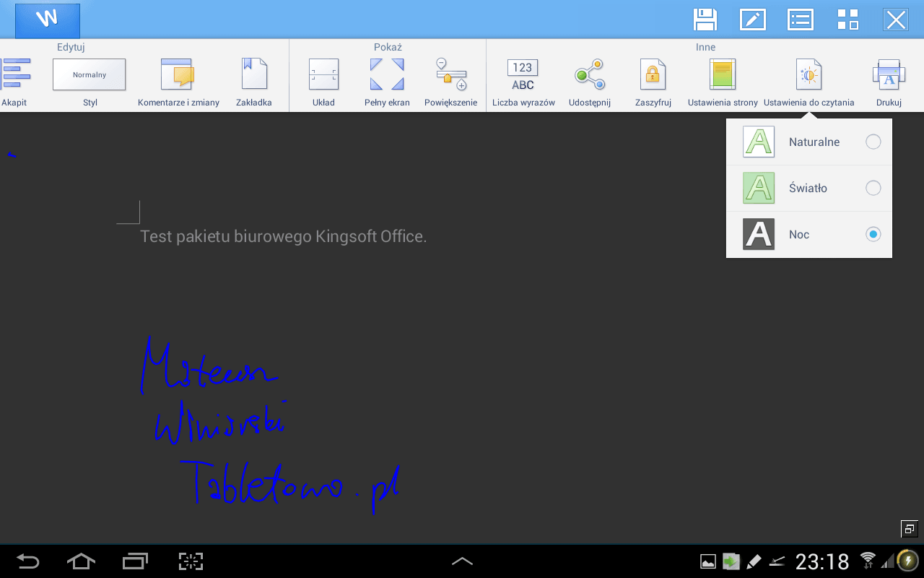
Task: Tap the blue W Writer logo
Action: (47, 20)
